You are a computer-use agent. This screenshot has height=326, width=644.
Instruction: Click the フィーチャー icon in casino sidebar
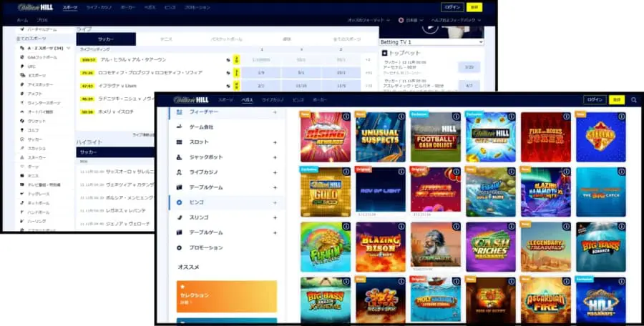[179, 112]
